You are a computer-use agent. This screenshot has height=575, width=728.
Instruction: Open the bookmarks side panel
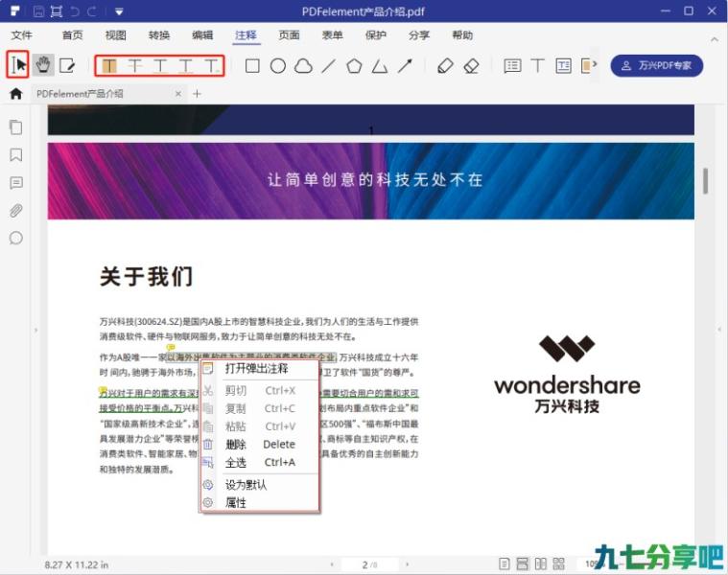15,155
